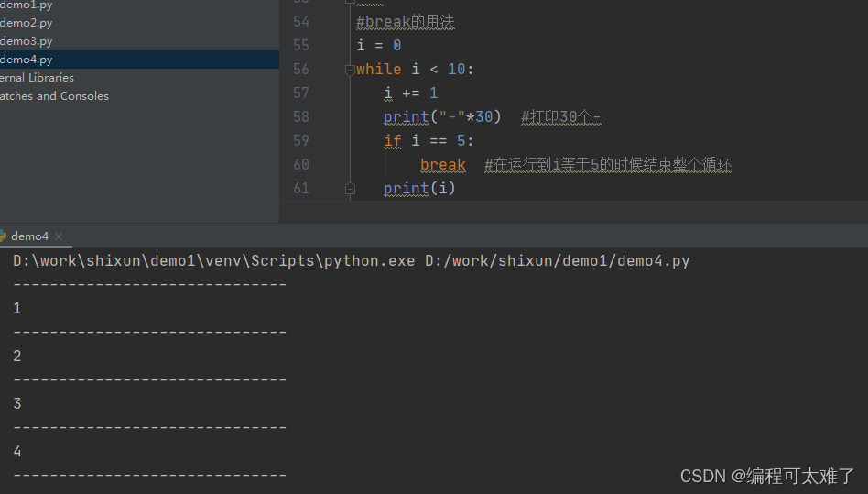The height and width of the screenshot is (494, 868).
Task: Click the 'if i == 5:' line
Action: click(429, 140)
